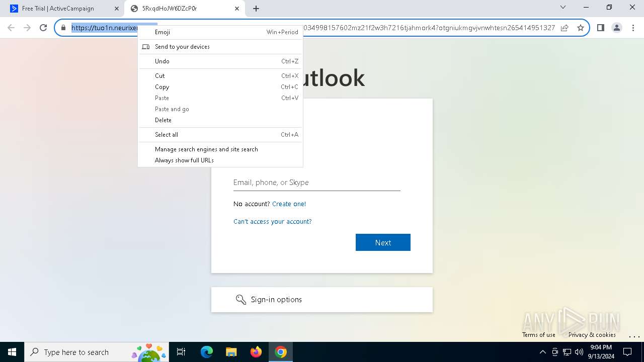Click the Privacy & cookies link
Screen dimensions: 644x362
592,335
